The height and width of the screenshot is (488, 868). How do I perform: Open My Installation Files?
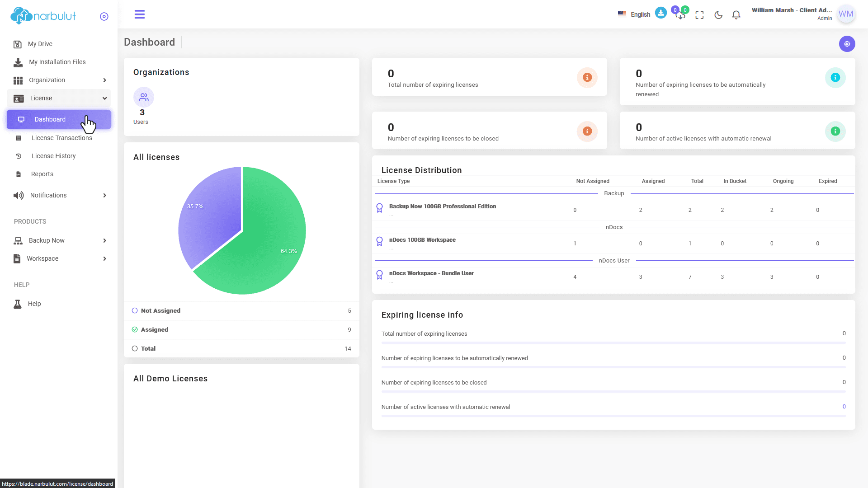click(59, 62)
